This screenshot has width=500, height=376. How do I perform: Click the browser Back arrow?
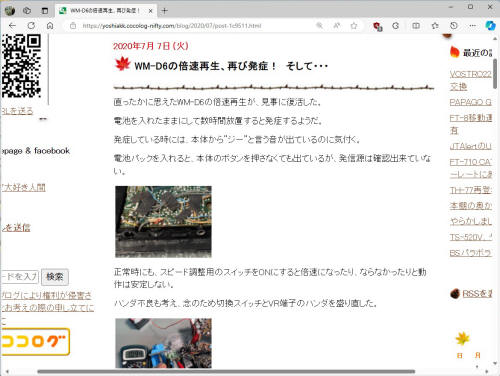click(12, 26)
